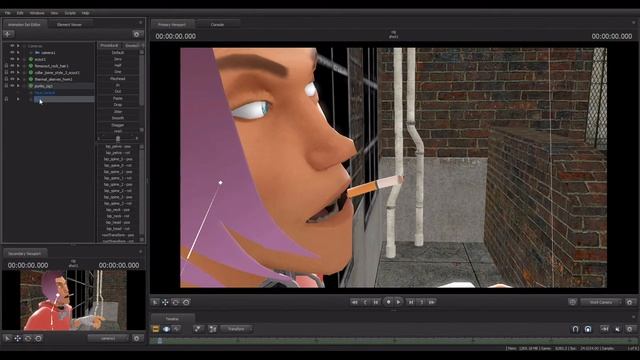The width and height of the screenshot is (640, 360).
Task: Toggle visibility eye for Cameras row
Action: [12, 46]
